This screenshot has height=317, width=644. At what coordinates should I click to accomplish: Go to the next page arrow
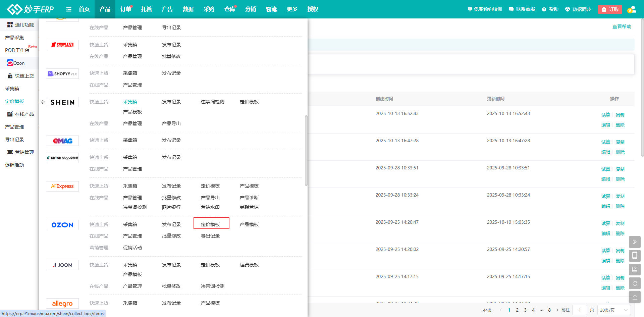pos(557,310)
